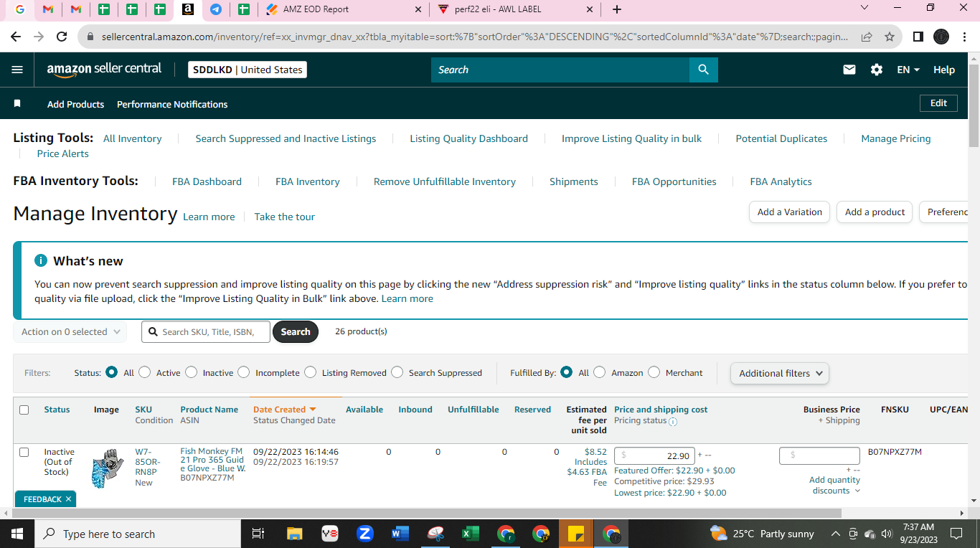Open a new browser tab with plus
Viewport: 980px width, 548px height.
[617, 9]
